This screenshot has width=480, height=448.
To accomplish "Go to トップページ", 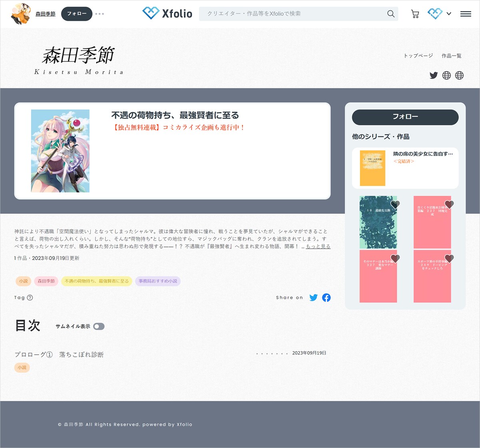I will tap(418, 56).
